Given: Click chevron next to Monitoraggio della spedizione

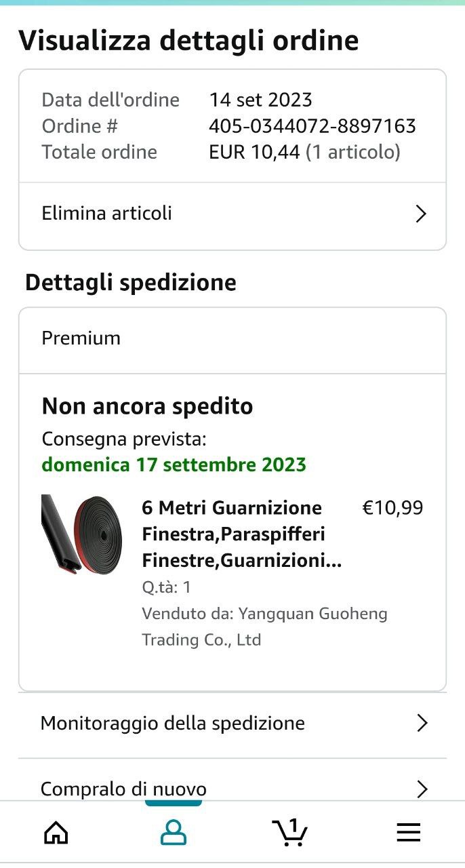Looking at the screenshot, I should coord(422,723).
